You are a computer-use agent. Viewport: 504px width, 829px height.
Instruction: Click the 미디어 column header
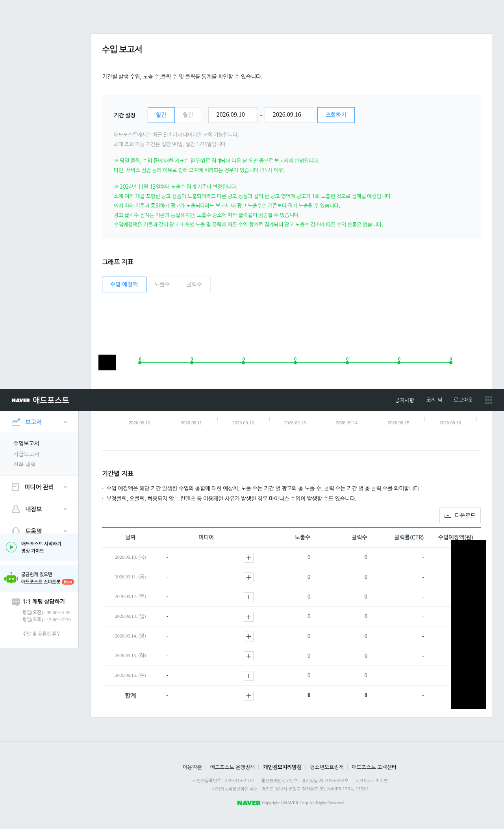coord(206,537)
